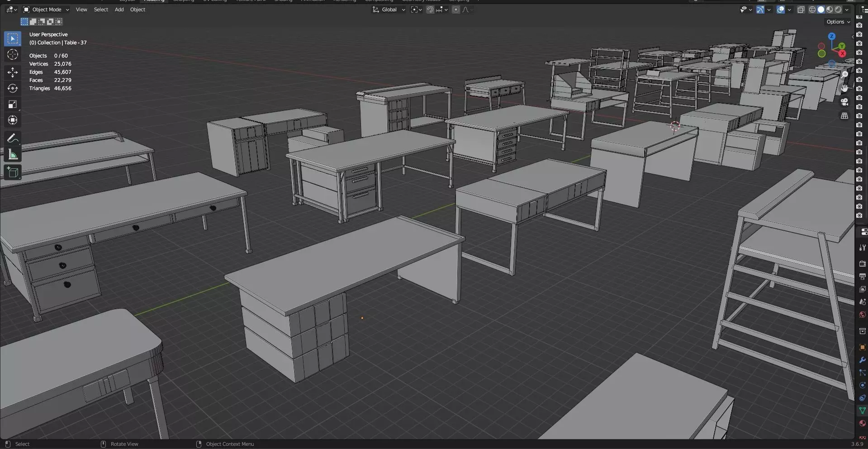The width and height of the screenshot is (868, 449).
Task: Click the Pan view hand icon
Action: tap(844, 88)
